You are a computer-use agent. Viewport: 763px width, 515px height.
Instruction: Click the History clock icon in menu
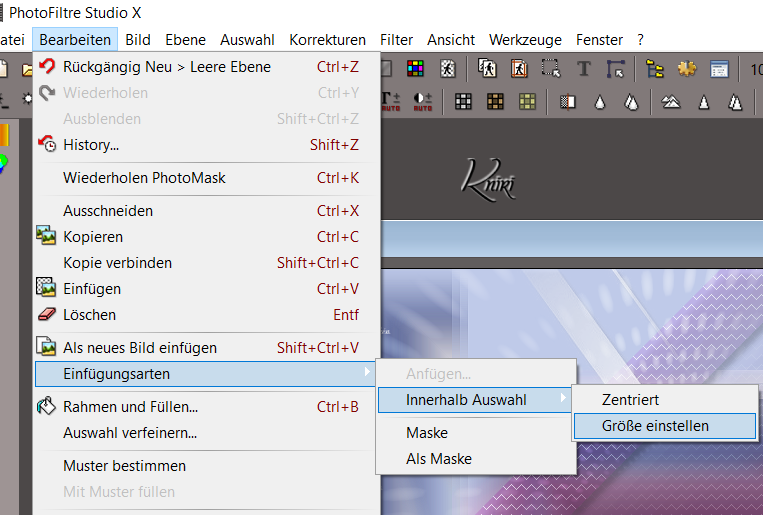tap(47, 144)
